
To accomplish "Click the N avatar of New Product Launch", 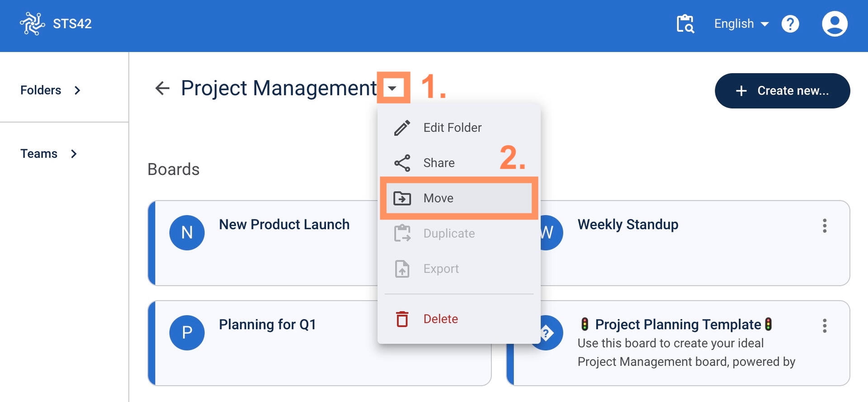I will (x=187, y=233).
